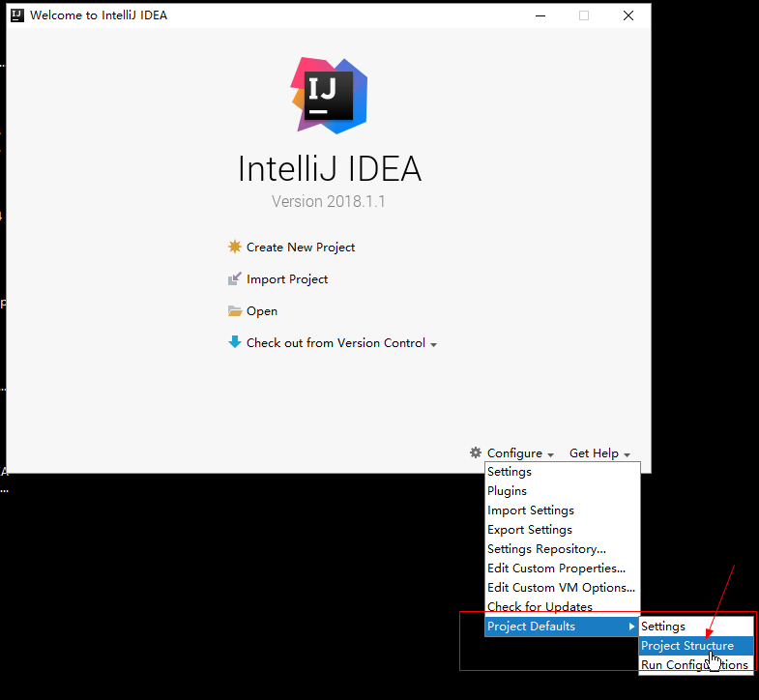Open Settings Repository menu entry
Image resolution: width=759 pixels, height=700 pixels.
point(546,549)
